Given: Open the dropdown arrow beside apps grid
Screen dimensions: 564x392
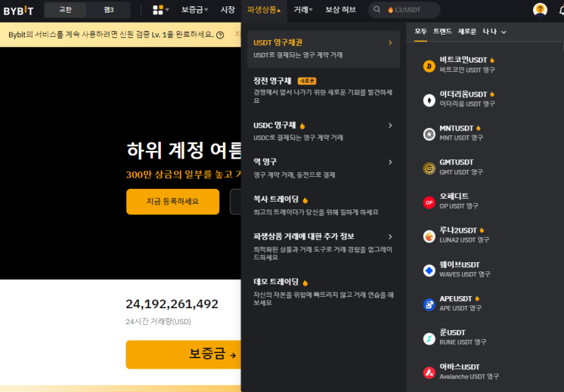Looking at the screenshot, I should [x=167, y=10].
